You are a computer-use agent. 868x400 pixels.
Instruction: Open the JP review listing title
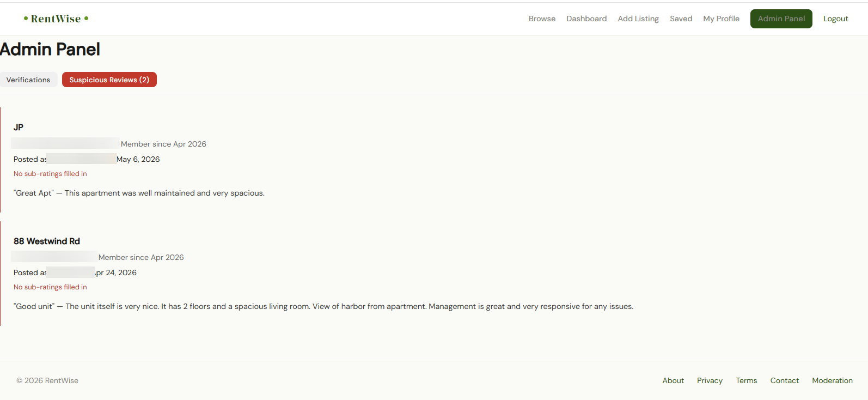[x=19, y=127]
